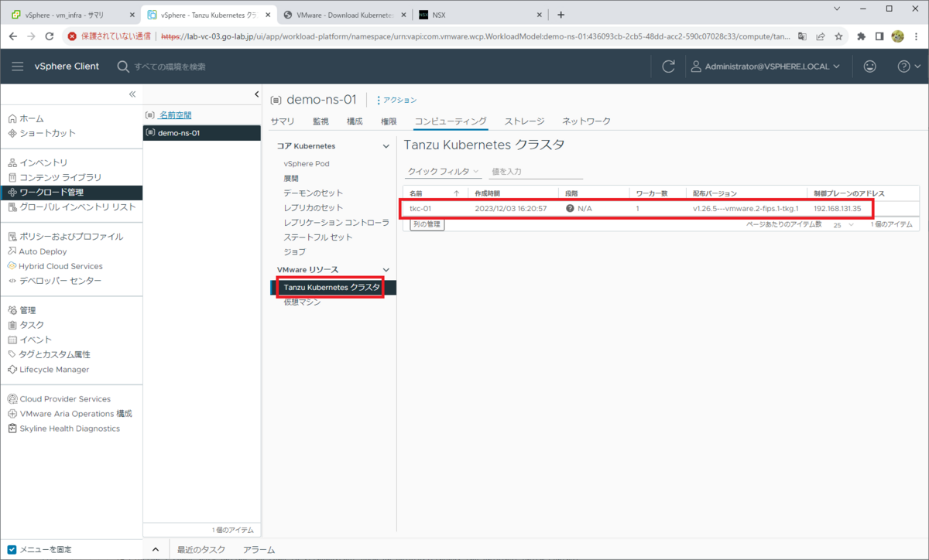Open the help question mark menu
Image resolution: width=929 pixels, height=560 pixels.
907,67
